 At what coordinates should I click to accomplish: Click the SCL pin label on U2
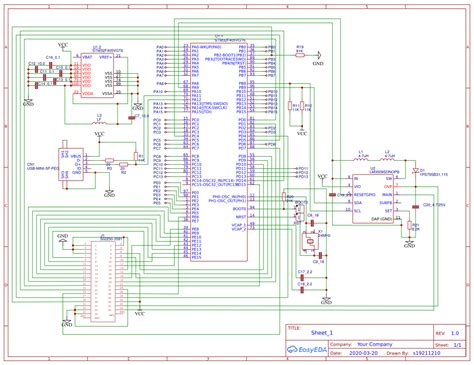[x=357, y=211]
